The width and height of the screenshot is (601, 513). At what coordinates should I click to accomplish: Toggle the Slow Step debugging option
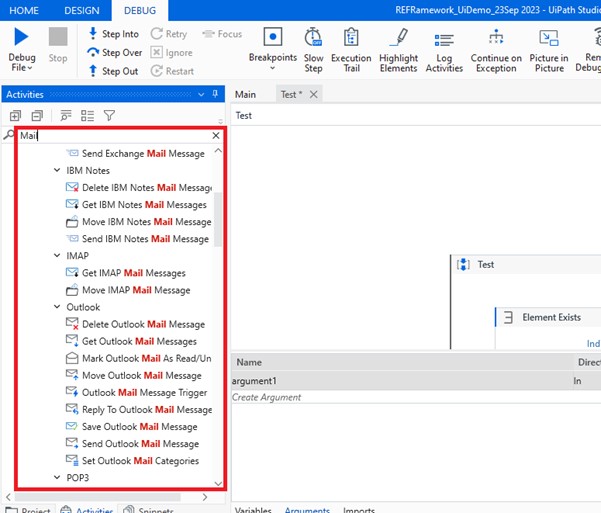[x=313, y=38]
